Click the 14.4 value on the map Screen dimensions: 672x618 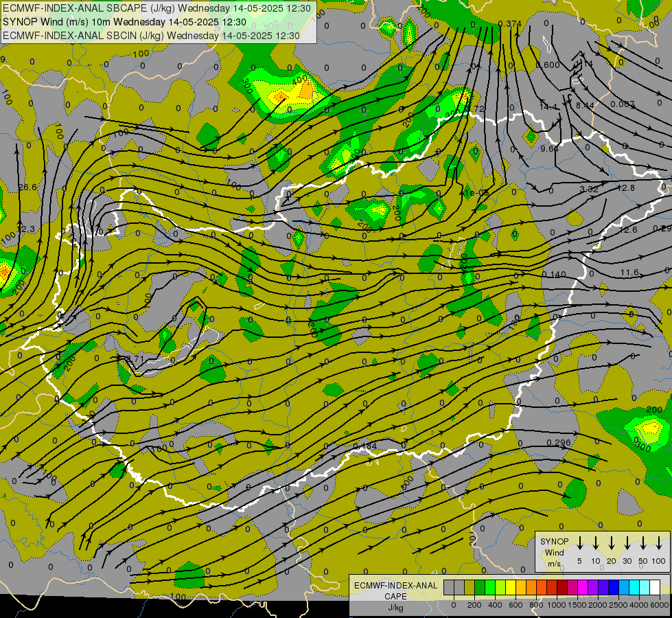point(548,106)
